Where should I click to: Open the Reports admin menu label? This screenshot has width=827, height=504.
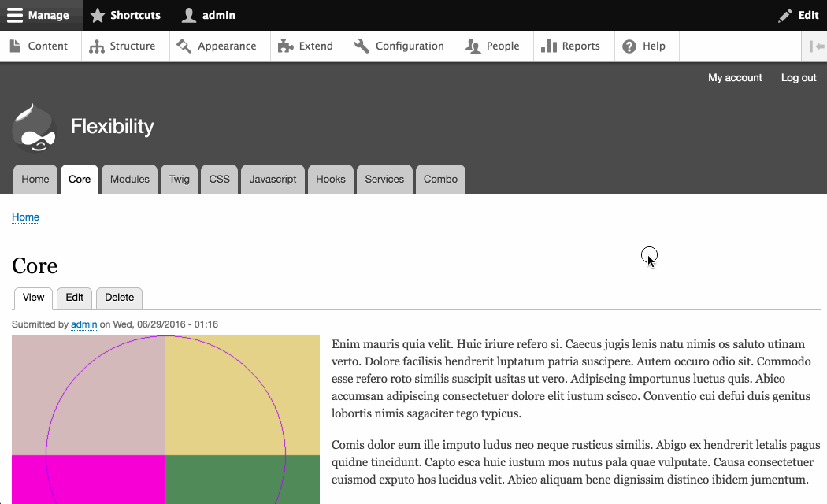coord(580,46)
